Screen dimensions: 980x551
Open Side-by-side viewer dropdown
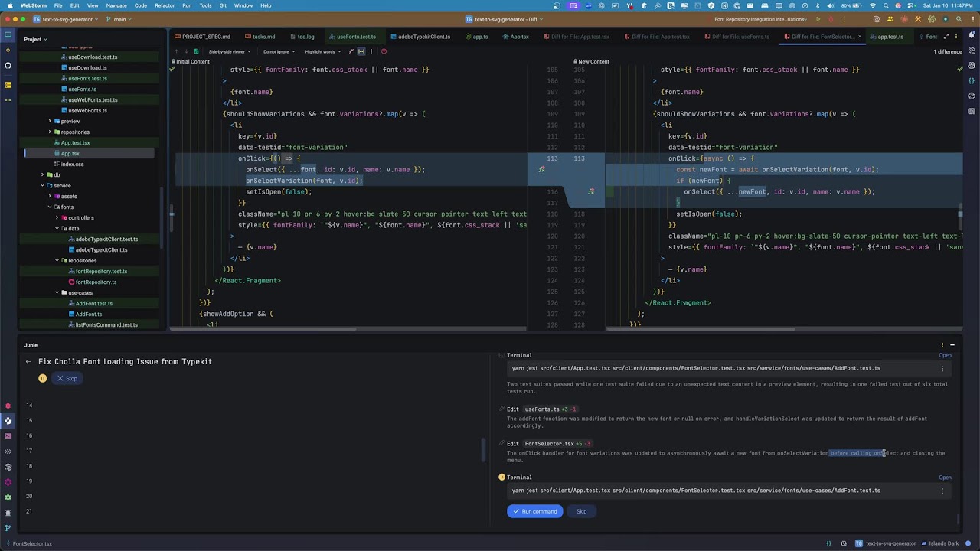[229, 51]
